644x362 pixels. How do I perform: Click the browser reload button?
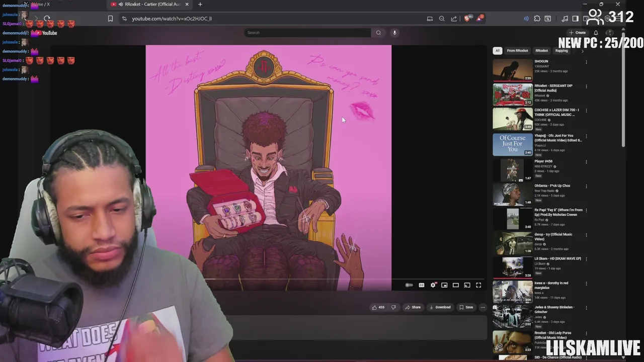pyautogui.click(x=47, y=19)
